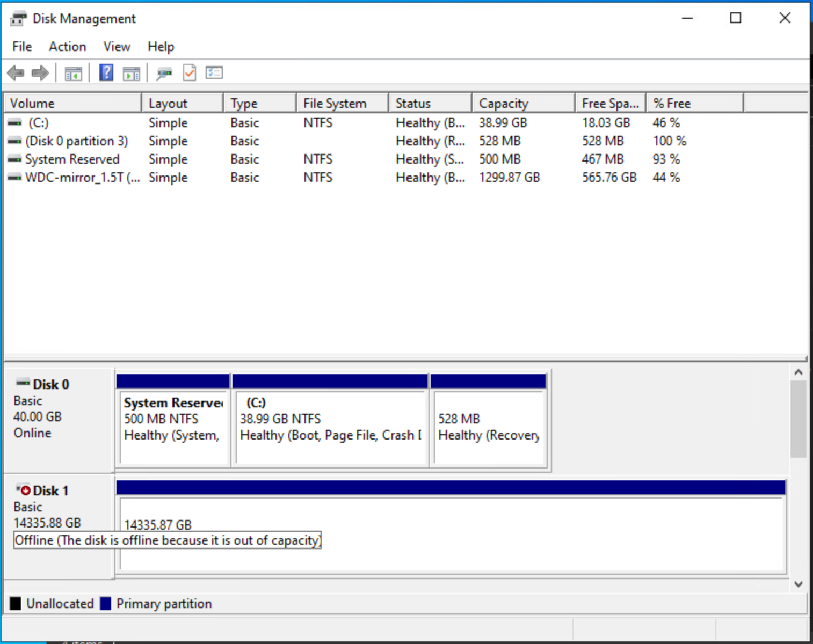The image size is (813, 644).
Task: Click drive icon beside WDC-mirror_1.5T volume
Action: click(x=14, y=178)
